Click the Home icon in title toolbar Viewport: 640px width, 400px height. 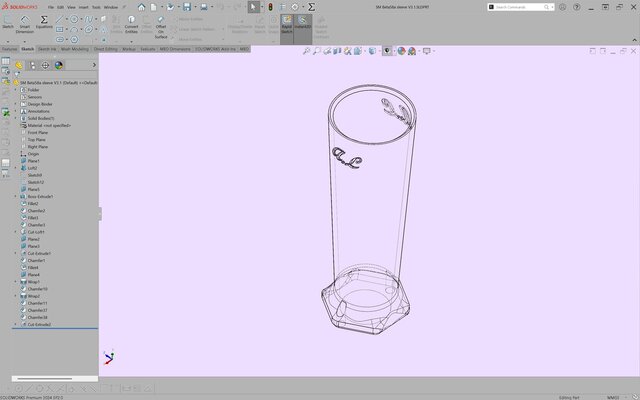(141, 7)
